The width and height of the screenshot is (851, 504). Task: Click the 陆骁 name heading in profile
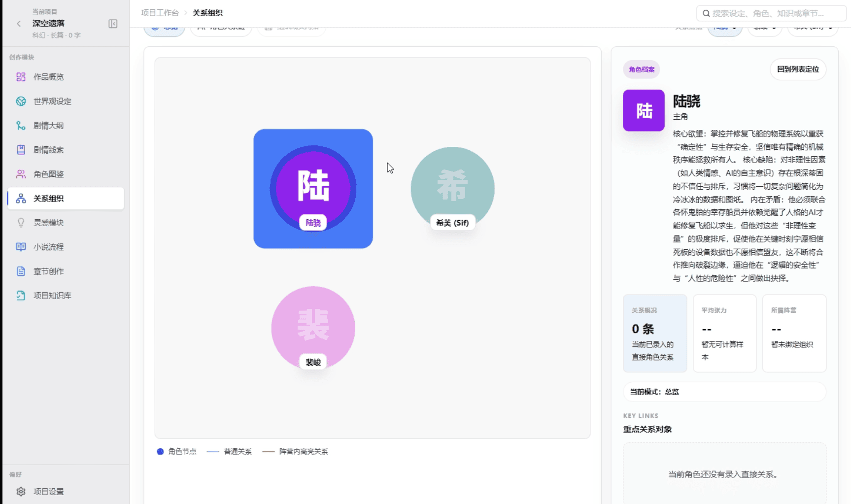(686, 101)
